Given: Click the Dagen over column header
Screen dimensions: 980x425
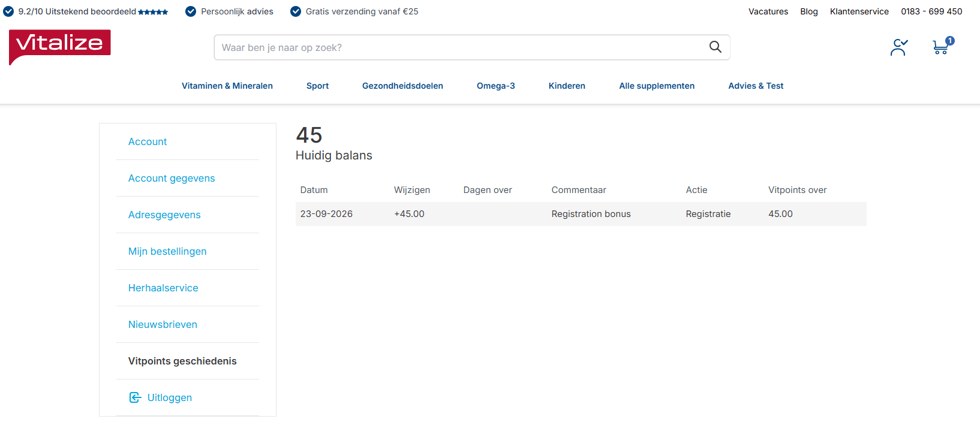Looking at the screenshot, I should tap(488, 190).
